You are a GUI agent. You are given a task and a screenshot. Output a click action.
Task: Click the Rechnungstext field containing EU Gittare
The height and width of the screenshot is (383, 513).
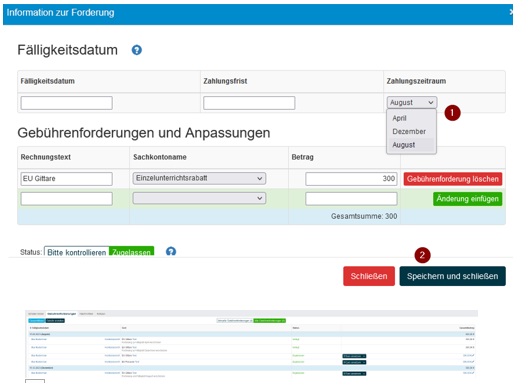(67, 179)
